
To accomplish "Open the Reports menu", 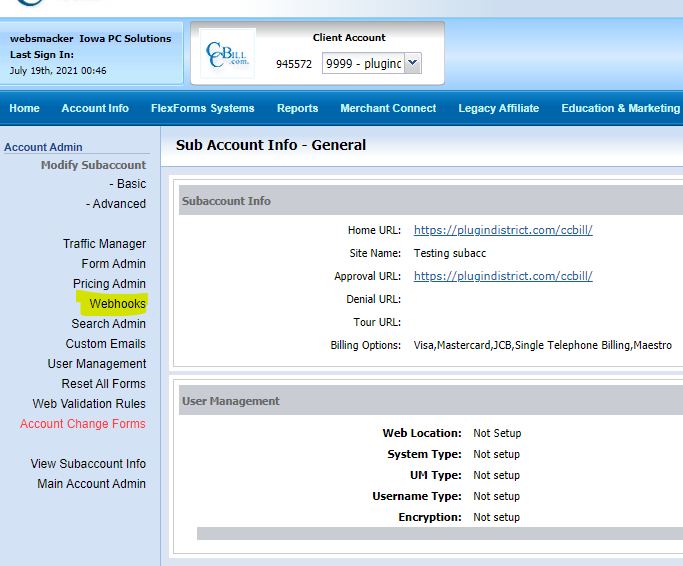I will 298,108.
